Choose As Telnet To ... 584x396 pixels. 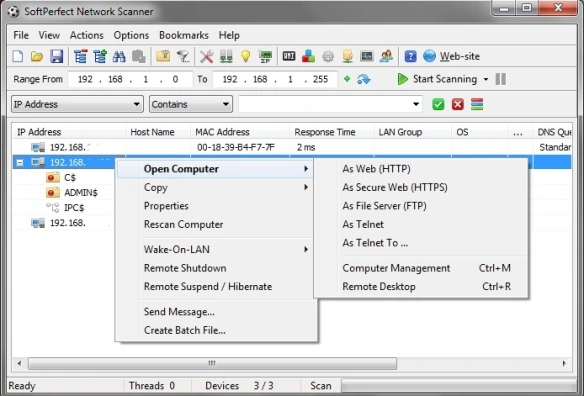click(420, 243)
